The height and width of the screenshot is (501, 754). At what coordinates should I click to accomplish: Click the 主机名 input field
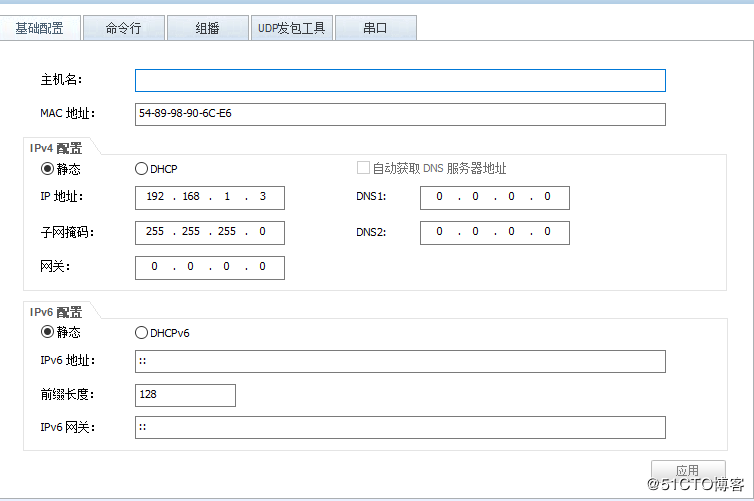(x=400, y=80)
